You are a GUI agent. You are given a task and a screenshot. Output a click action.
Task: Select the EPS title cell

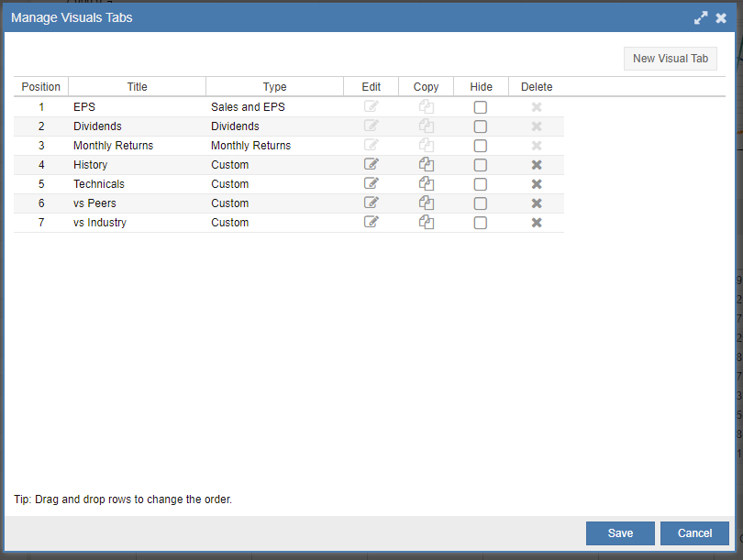[x=137, y=107]
